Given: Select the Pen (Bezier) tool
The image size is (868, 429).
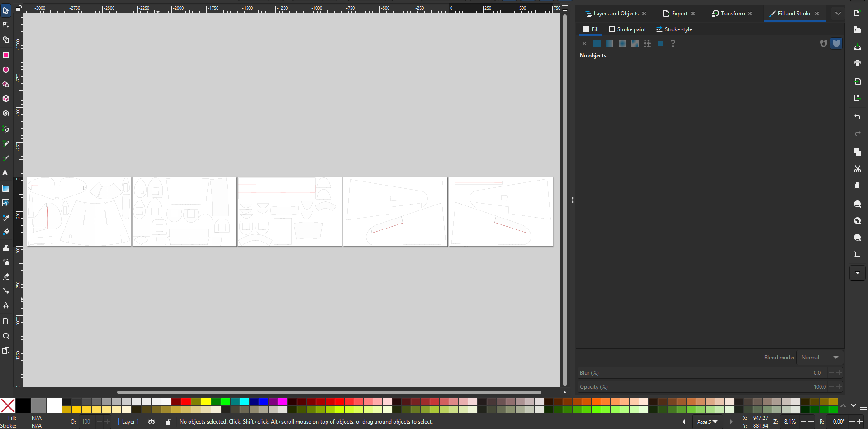Looking at the screenshot, I should [x=6, y=129].
